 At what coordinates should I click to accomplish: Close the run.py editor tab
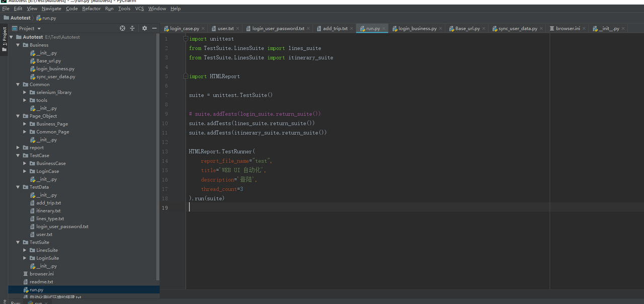pos(384,29)
